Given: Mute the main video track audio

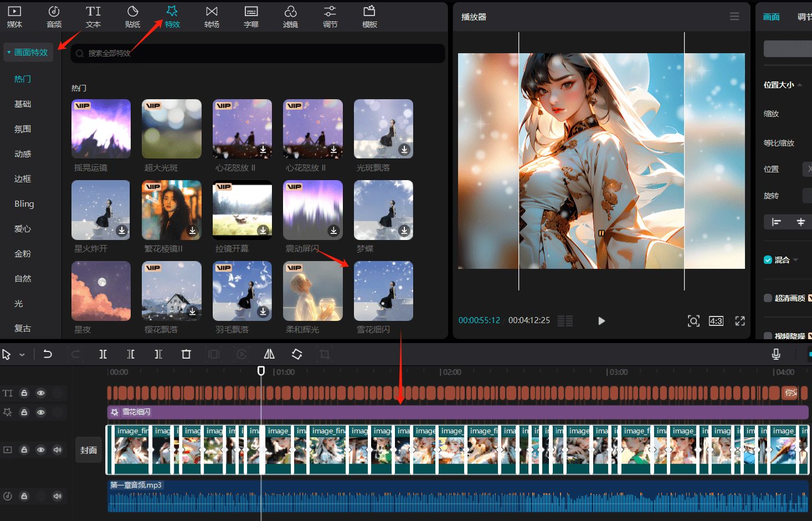Looking at the screenshot, I should [x=57, y=450].
